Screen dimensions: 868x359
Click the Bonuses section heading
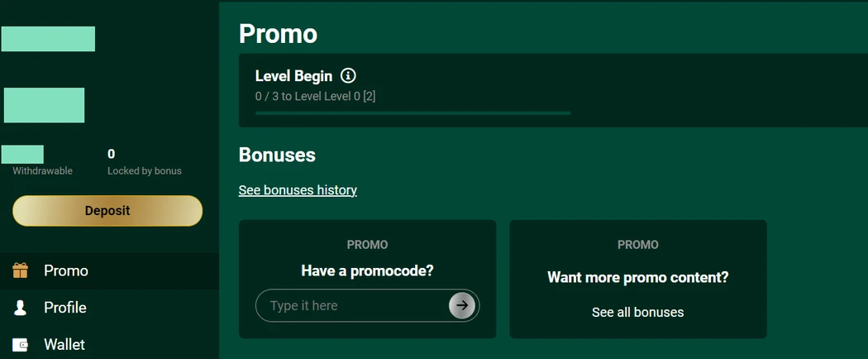tap(277, 155)
